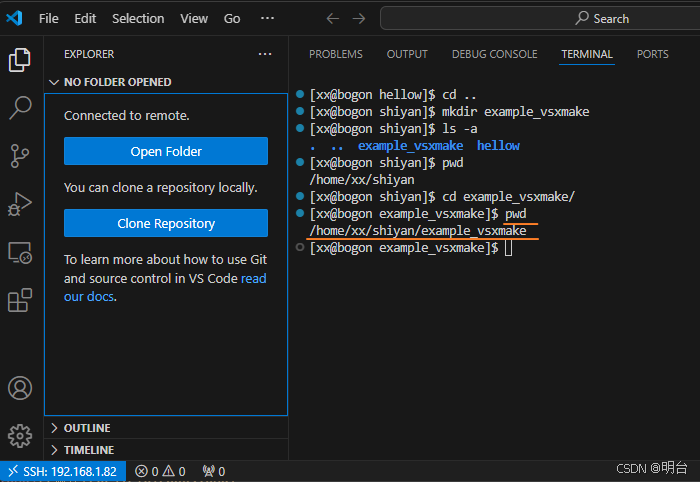Open the View menu
700x482 pixels.
point(194,18)
